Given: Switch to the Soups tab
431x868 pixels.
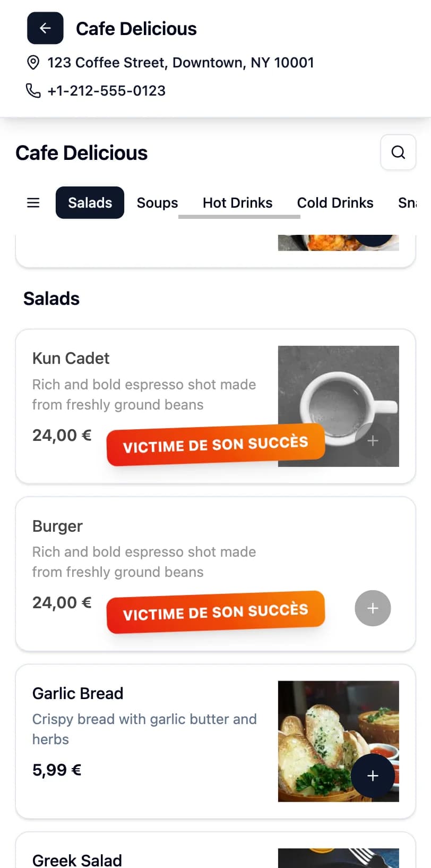Looking at the screenshot, I should coord(157,202).
